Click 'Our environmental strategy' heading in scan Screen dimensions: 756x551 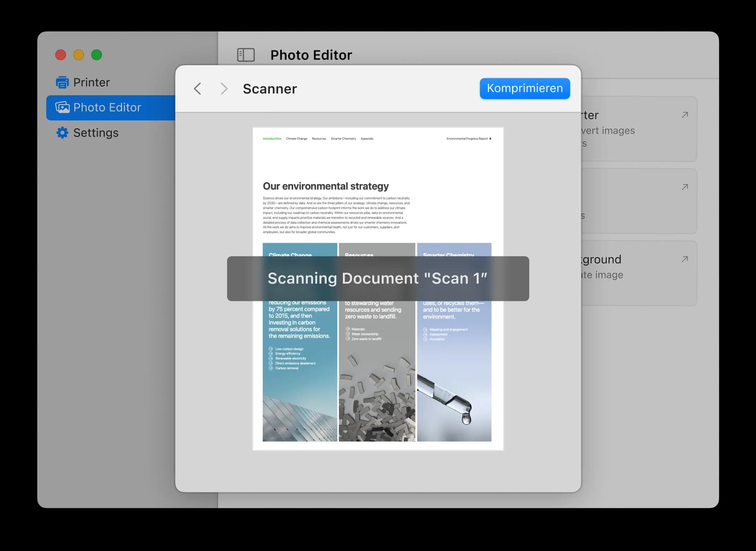click(x=326, y=186)
